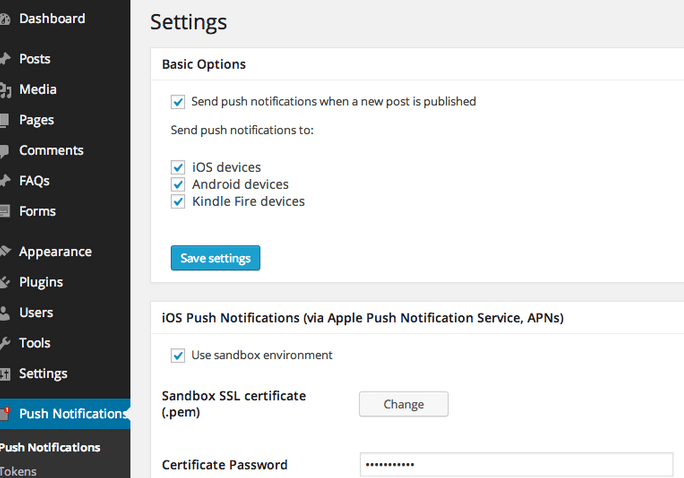Click the Pages icon in sidebar
684x478 pixels.
4,120
